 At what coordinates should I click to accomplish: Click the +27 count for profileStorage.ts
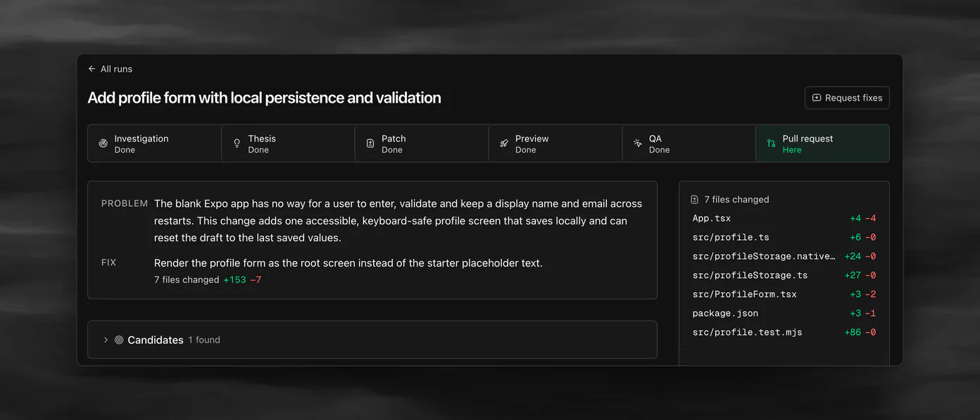(853, 276)
